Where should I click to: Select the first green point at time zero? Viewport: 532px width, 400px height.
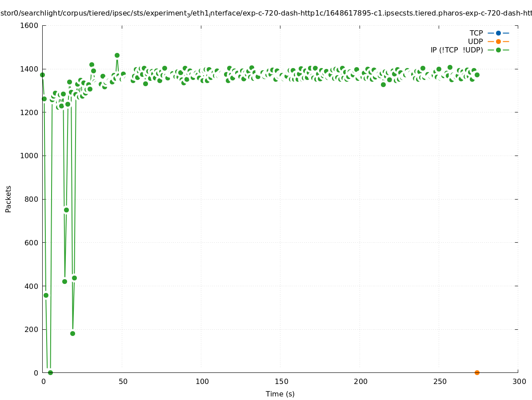[42, 75]
